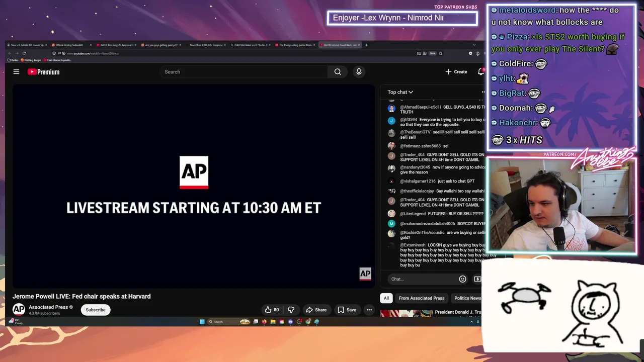Viewport: 644px width, 362px height.
Task: Open Firefox from the taskbar
Action: (264, 322)
